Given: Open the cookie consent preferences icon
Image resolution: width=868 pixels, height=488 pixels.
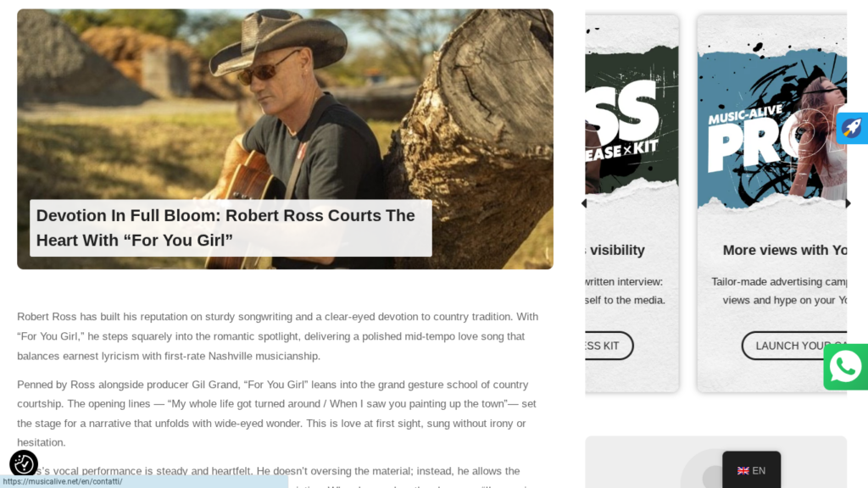Looking at the screenshot, I should pos(24,463).
